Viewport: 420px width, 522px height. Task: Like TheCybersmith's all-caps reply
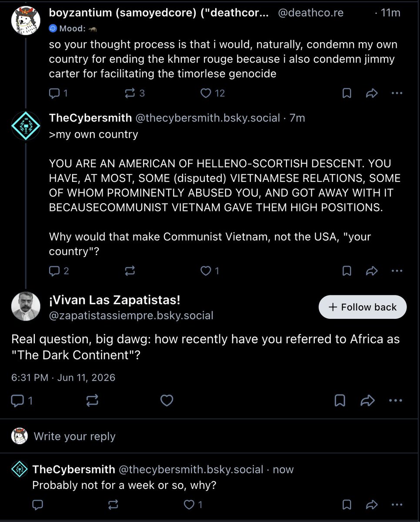[210, 271]
